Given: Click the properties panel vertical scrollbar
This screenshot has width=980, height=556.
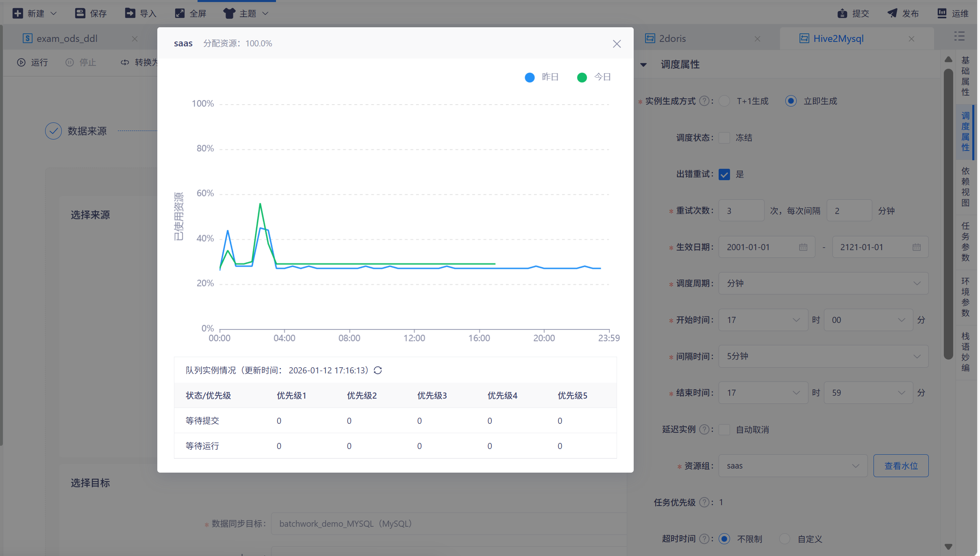Looking at the screenshot, I should point(948,214).
